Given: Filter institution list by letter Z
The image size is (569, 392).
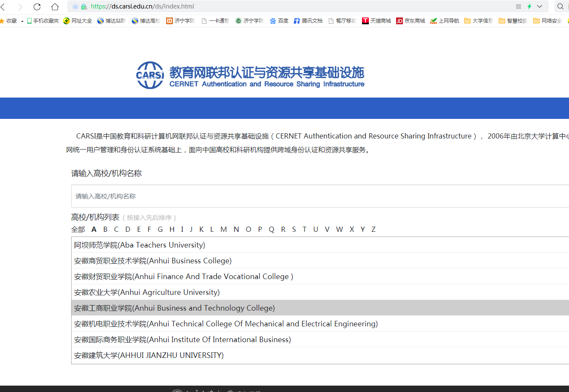Looking at the screenshot, I should coord(374,229).
